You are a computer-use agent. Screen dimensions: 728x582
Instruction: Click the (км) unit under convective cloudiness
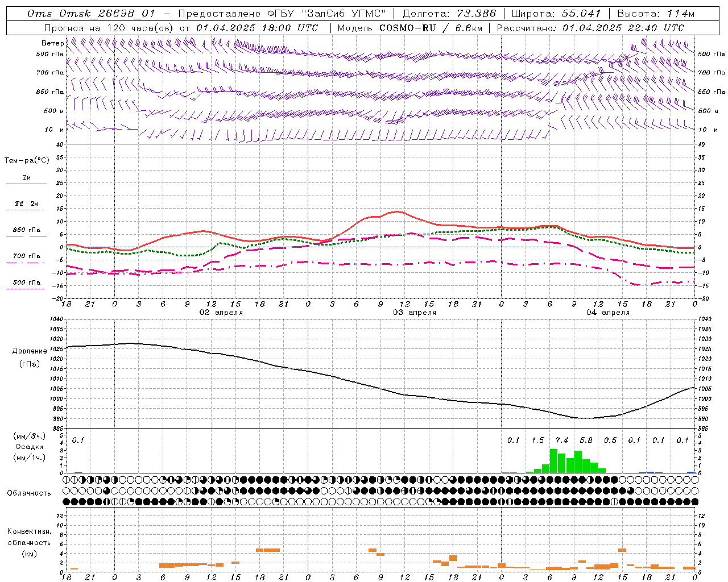coord(29,554)
